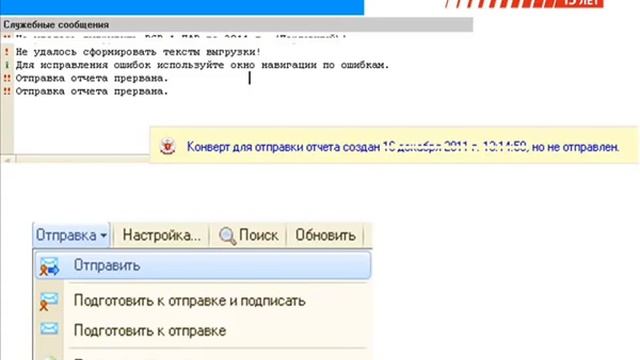Click the magnifier icon beside Поиск
This screenshot has height=360, width=640.
(x=227, y=236)
